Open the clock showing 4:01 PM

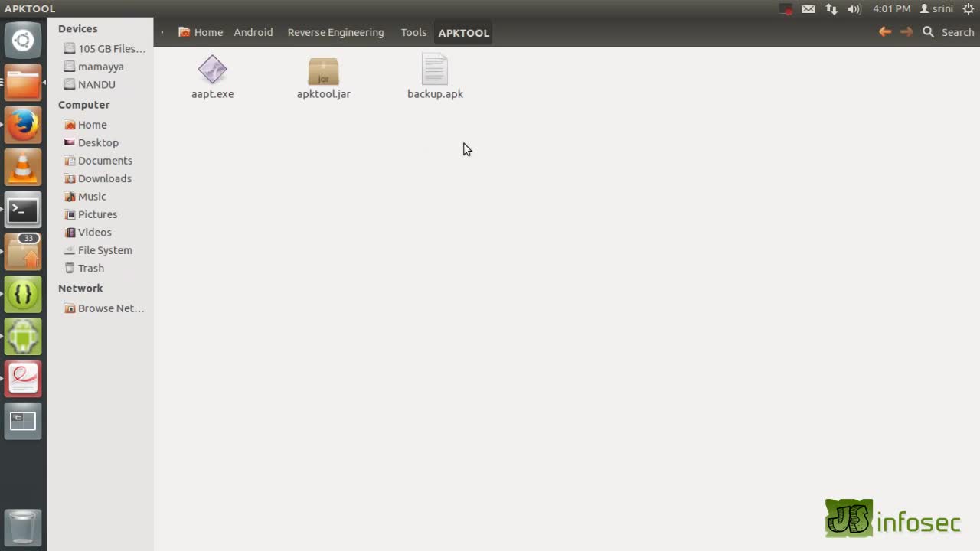892,9
